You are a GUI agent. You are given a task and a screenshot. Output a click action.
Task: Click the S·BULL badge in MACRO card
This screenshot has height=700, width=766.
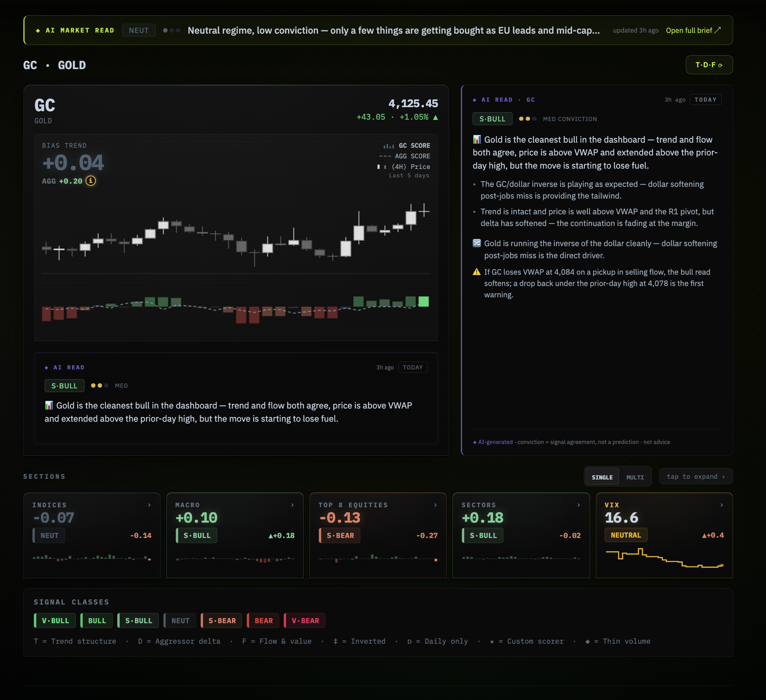pyautogui.click(x=196, y=535)
